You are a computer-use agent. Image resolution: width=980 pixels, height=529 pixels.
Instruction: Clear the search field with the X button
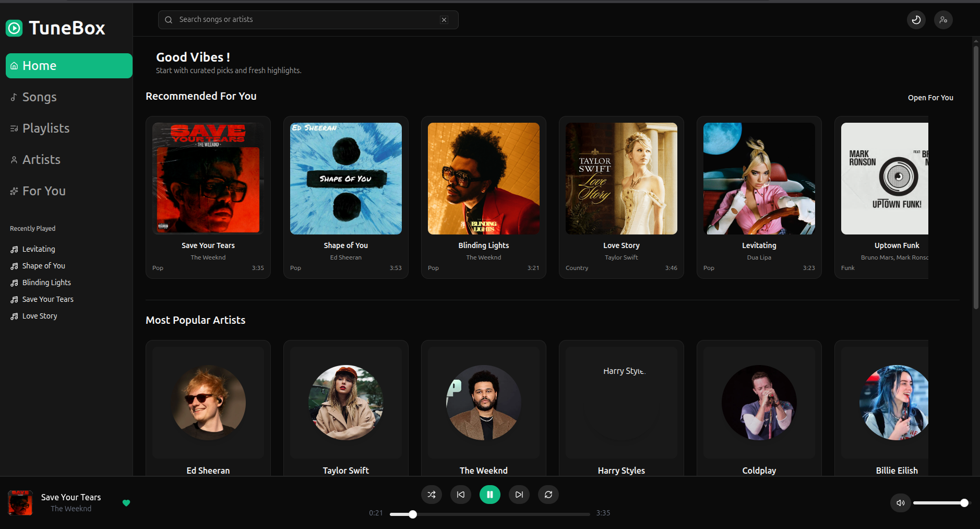[x=444, y=19]
